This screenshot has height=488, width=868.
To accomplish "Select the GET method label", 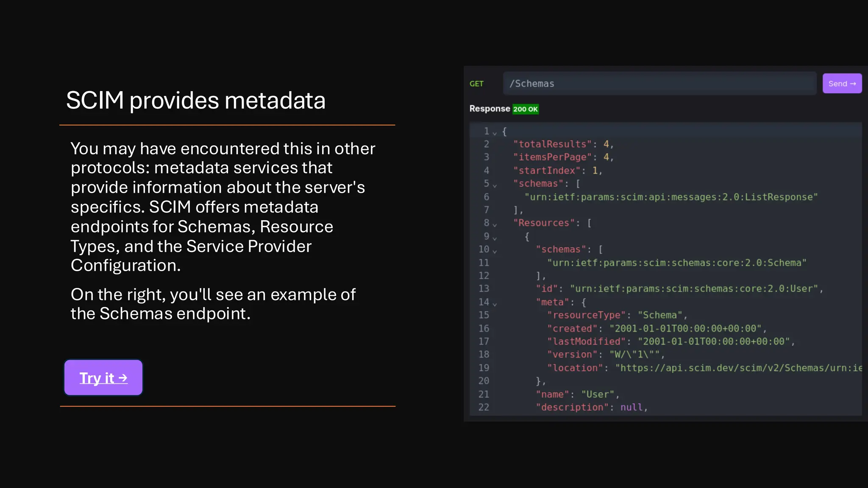I will coord(476,84).
